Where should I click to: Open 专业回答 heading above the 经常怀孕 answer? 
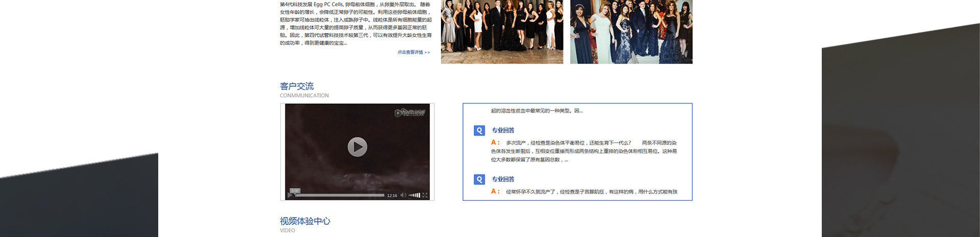(503, 179)
